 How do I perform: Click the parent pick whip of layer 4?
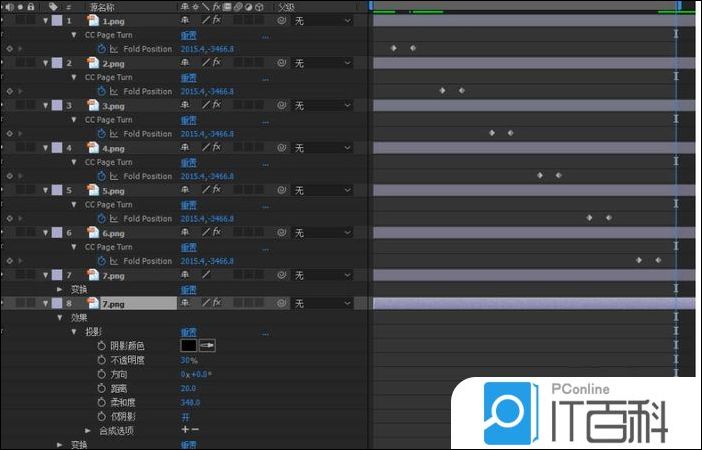[282, 148]
